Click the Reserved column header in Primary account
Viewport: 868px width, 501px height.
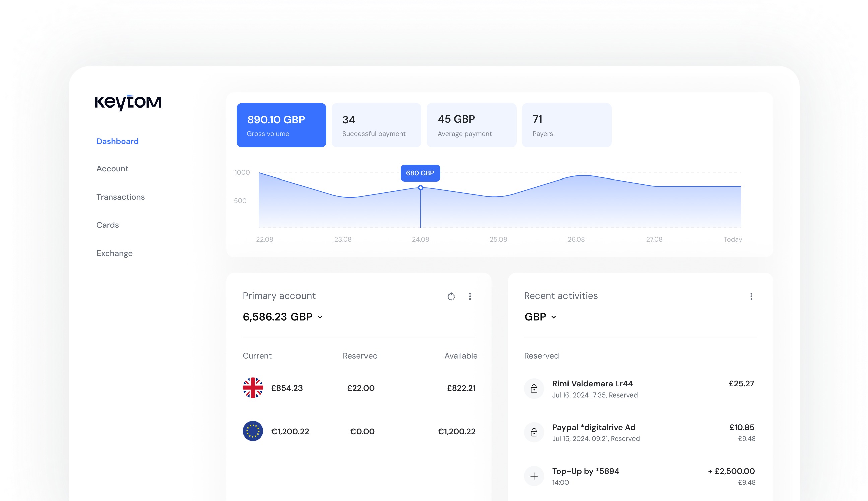point(360,356)
